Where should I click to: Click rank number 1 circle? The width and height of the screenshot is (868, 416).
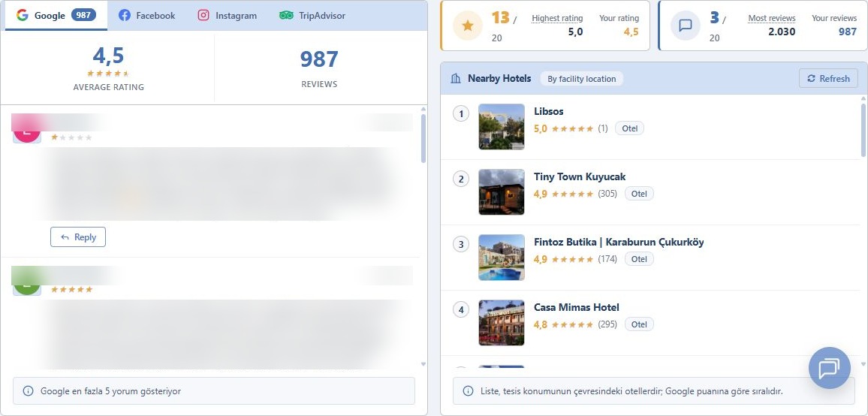(x=461, y=113)
